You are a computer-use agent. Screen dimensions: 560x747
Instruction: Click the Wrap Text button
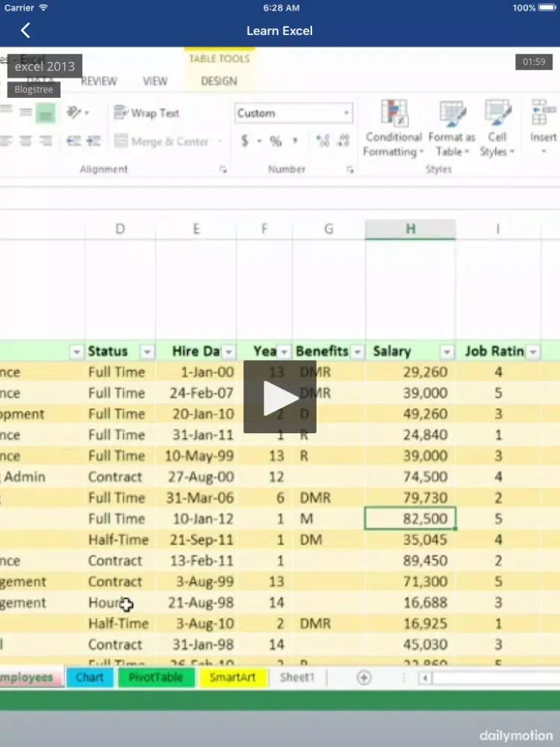(146, 113)
